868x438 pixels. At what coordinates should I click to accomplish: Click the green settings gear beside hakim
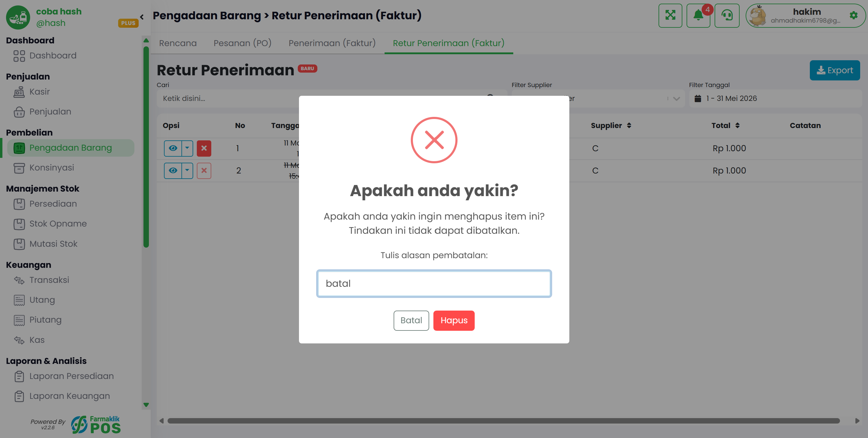854,15
